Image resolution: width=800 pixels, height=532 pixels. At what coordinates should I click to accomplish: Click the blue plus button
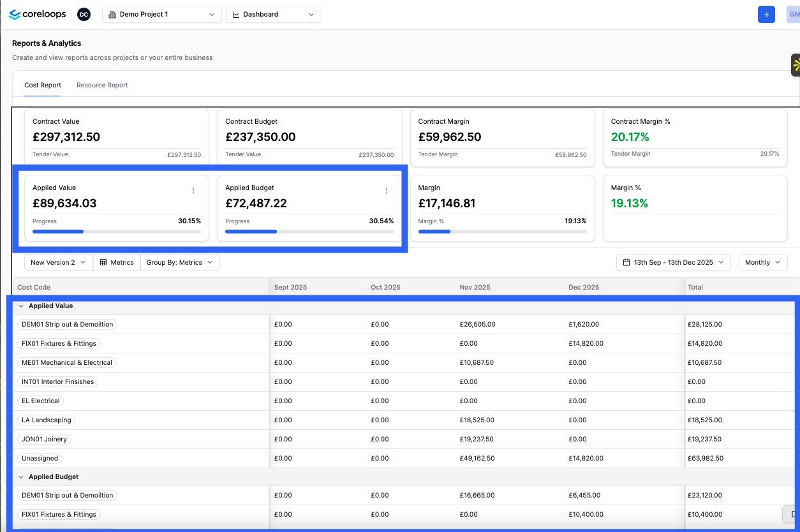click(x=766, y=14)
